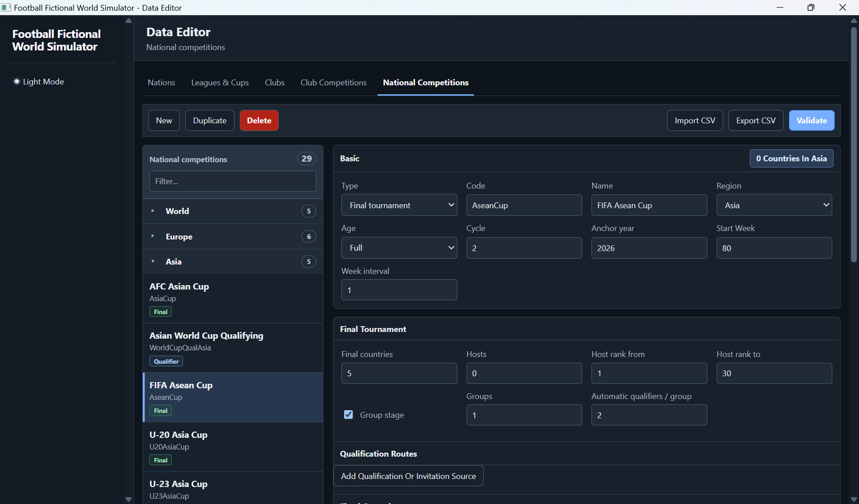Click Export CSV

click(756, 120)
